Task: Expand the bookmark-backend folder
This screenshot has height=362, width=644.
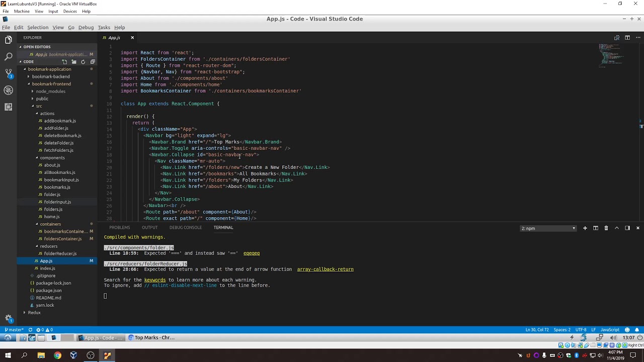Action: (51, 76)
